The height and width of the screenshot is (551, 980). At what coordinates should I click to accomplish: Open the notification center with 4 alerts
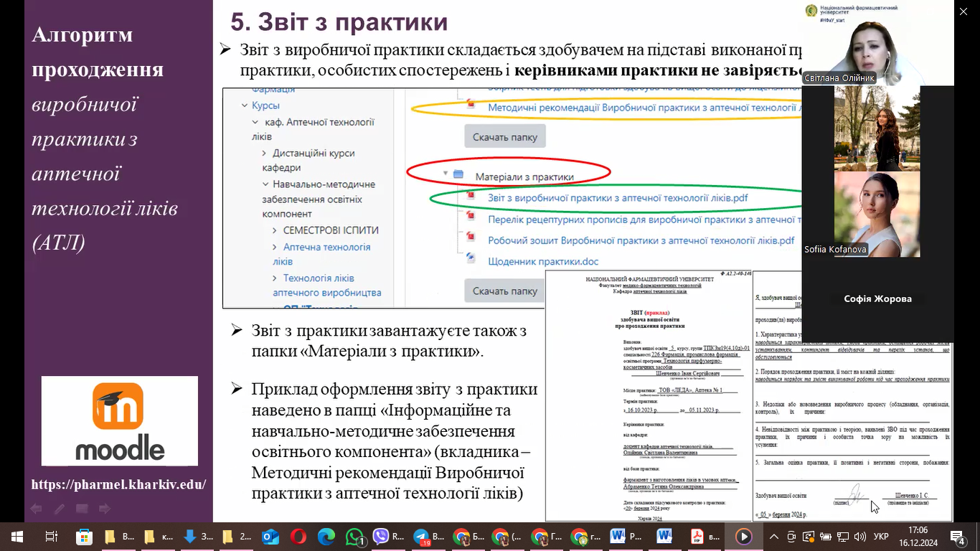(x=959, y=536)
